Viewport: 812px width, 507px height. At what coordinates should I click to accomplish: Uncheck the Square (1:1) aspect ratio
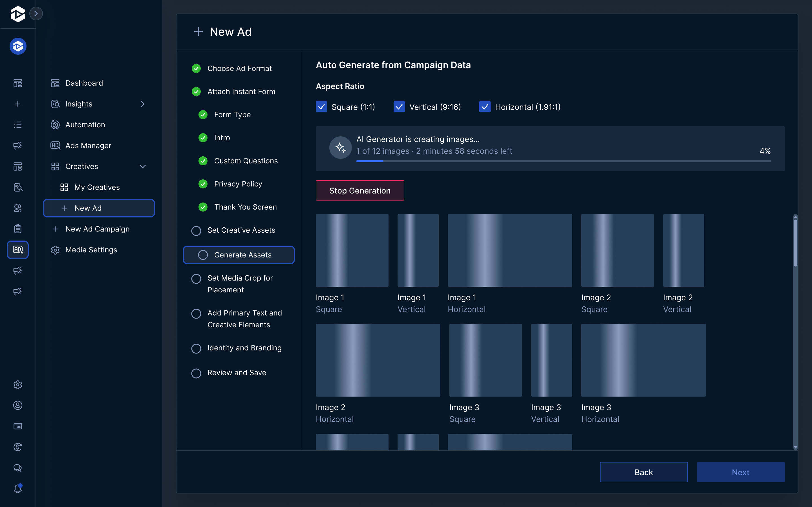coord(321,107)
